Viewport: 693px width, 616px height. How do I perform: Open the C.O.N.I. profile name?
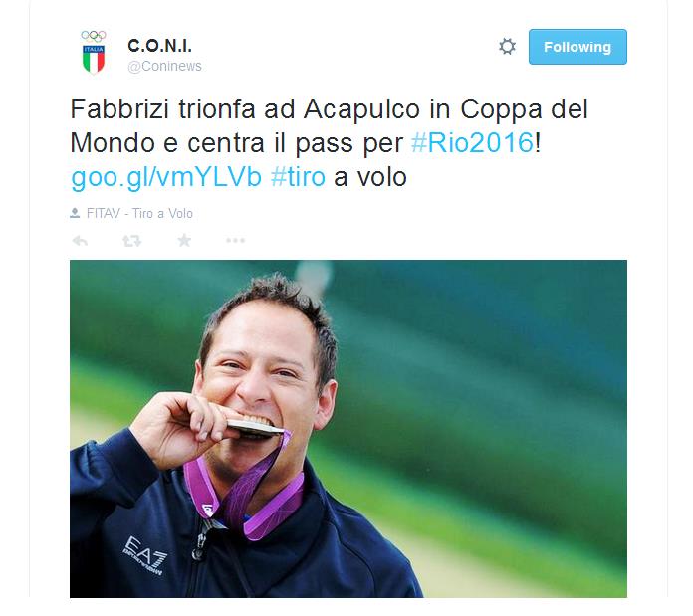pyautogui.click(x=159, y=46)
